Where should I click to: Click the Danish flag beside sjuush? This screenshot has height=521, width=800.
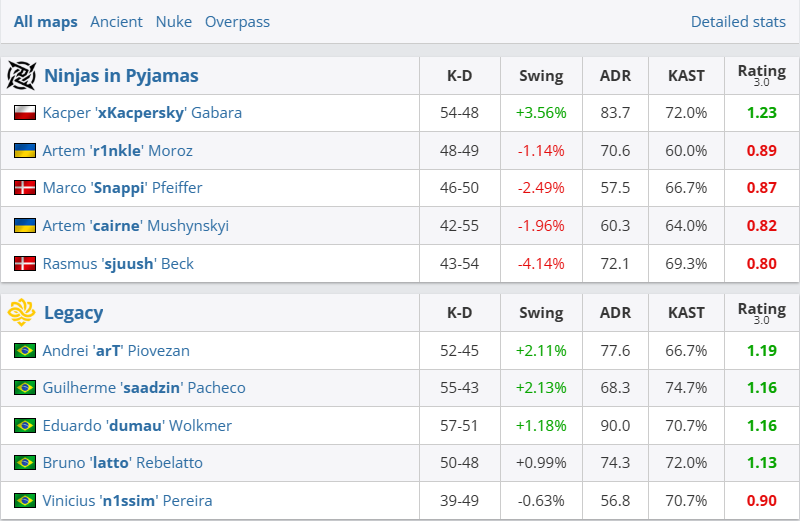click(x=25, y=264)
